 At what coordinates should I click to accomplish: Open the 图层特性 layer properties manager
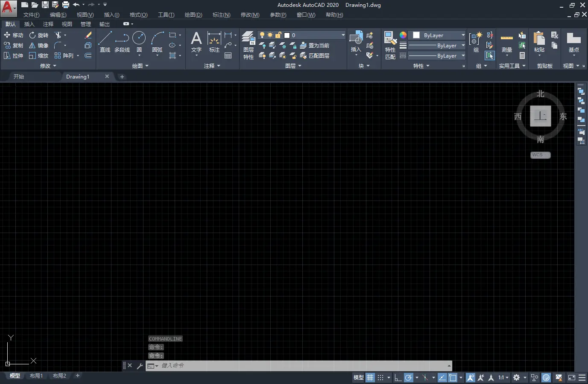pos(249,45)
